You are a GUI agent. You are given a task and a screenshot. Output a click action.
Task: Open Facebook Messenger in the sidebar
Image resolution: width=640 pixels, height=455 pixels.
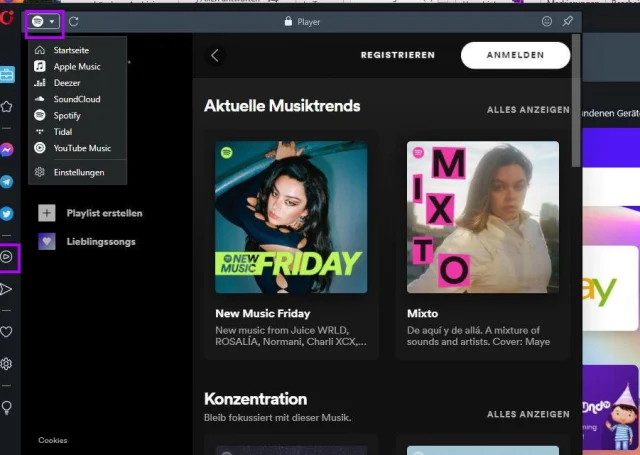7,150
